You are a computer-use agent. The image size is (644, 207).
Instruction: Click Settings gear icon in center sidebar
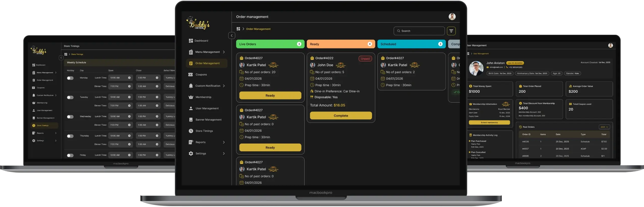click(191, 154)
